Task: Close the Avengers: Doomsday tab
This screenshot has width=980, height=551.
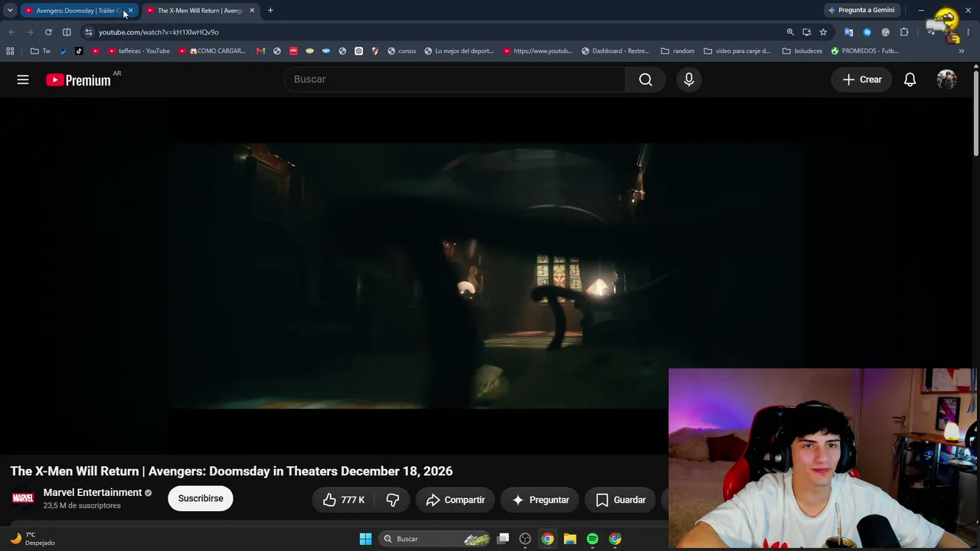Action: (130, 11)
